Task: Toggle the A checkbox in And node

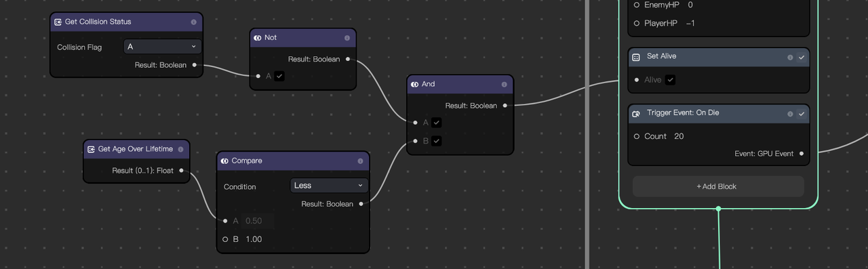Action: (437, 123)
